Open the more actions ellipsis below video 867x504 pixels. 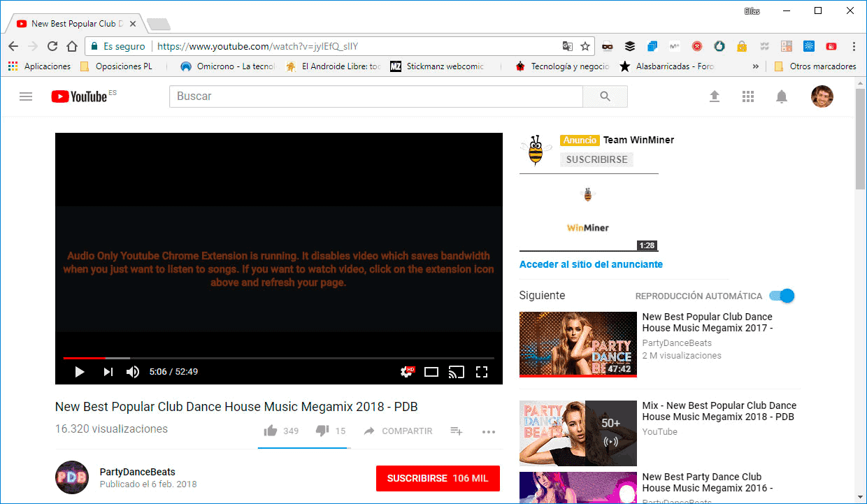[489, 432]
